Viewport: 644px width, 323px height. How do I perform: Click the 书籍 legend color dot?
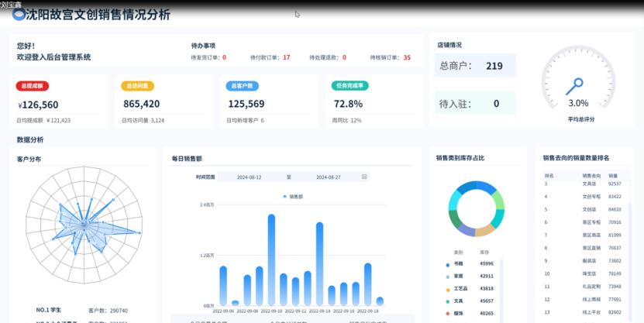(449, 264)
